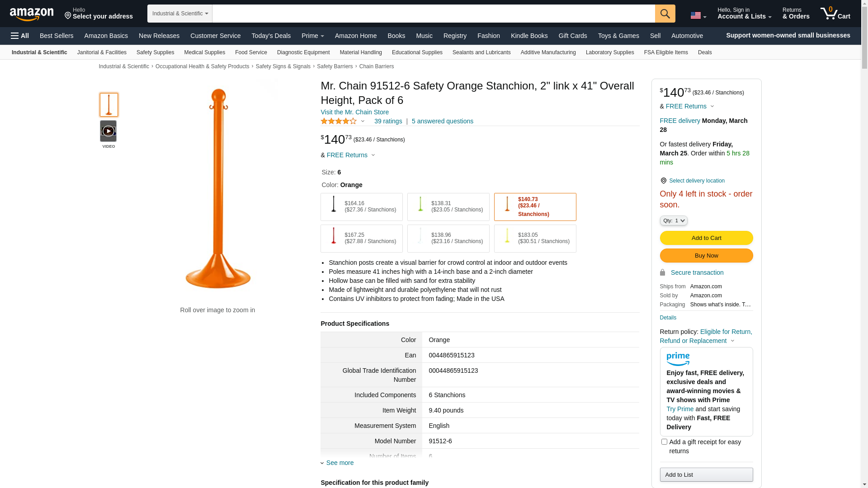Image resolution: width=868 pixels, height=488 pixels.
Task: Open the All hamburger menu
Action: 20,36
